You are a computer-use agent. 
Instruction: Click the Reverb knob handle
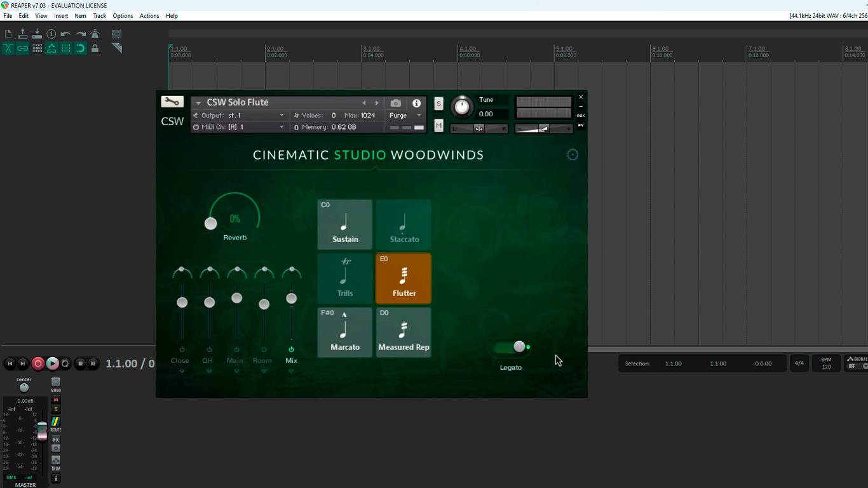coord(211,224)
